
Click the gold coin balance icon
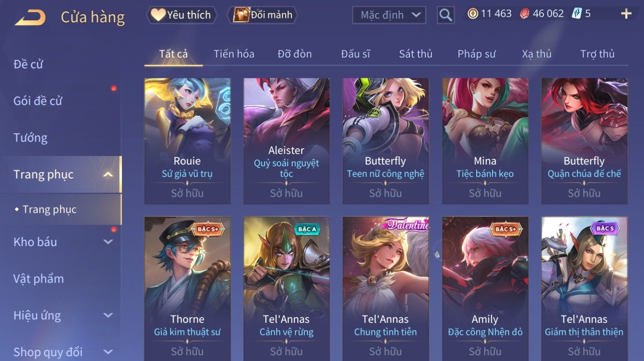(472, 14)
